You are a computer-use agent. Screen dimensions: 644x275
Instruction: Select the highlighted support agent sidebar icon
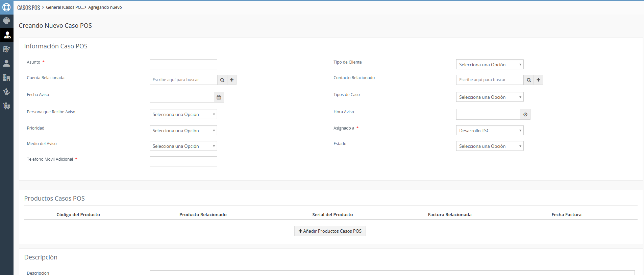[7, 35]
